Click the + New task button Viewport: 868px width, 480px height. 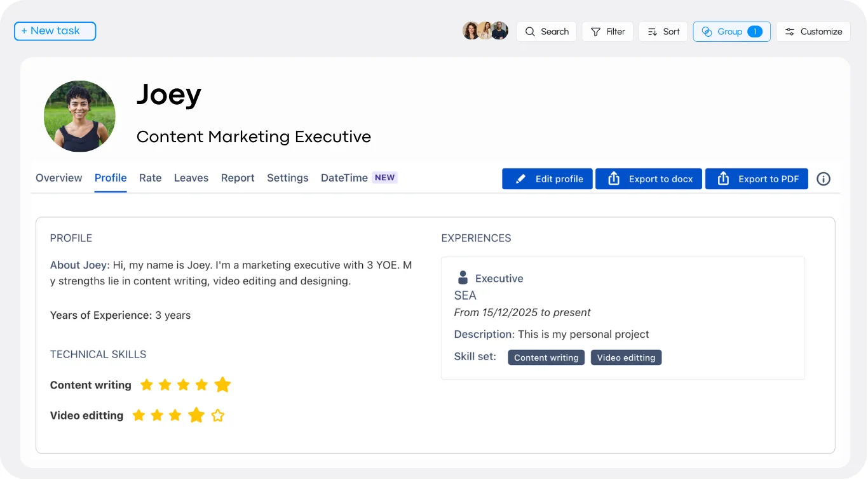(x=55, y=30)
